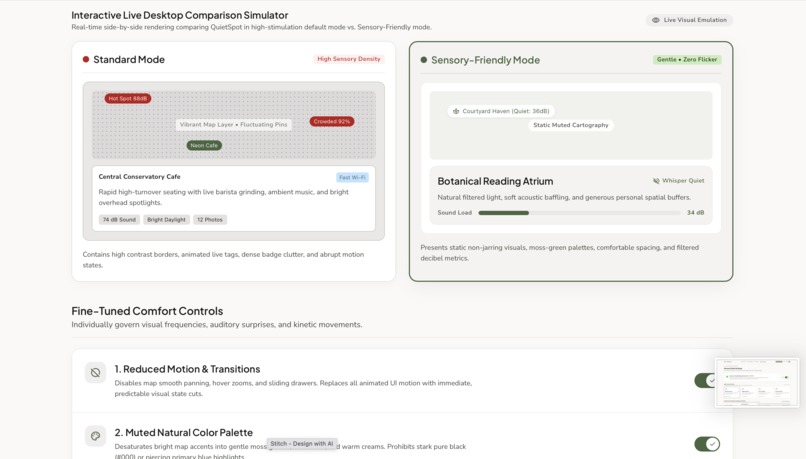
Task: Click the red Standard Mode status dot
Action: 86,59
